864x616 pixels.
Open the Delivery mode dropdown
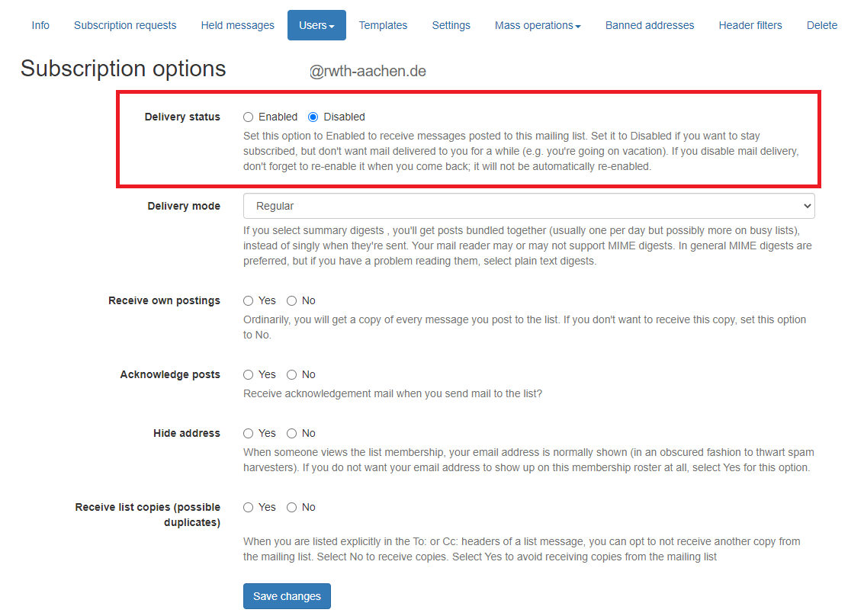pyautogui.click(x=528, y=206)
